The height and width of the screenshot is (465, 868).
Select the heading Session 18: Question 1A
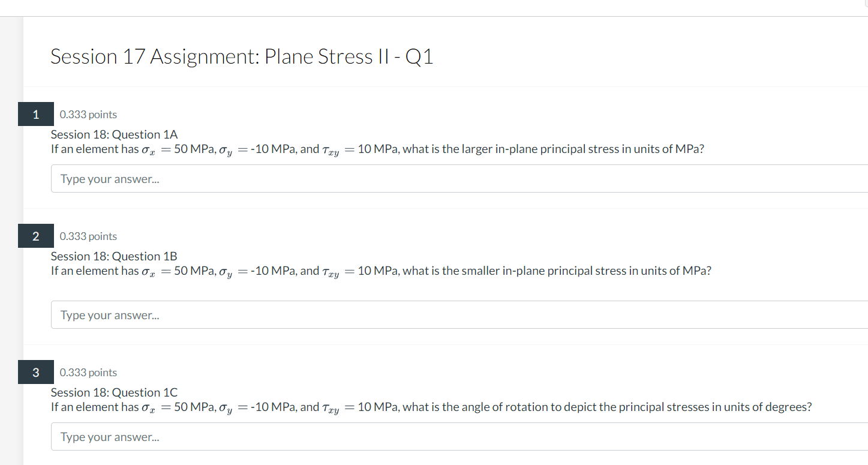pyautogui.click(x=114, y=134)
